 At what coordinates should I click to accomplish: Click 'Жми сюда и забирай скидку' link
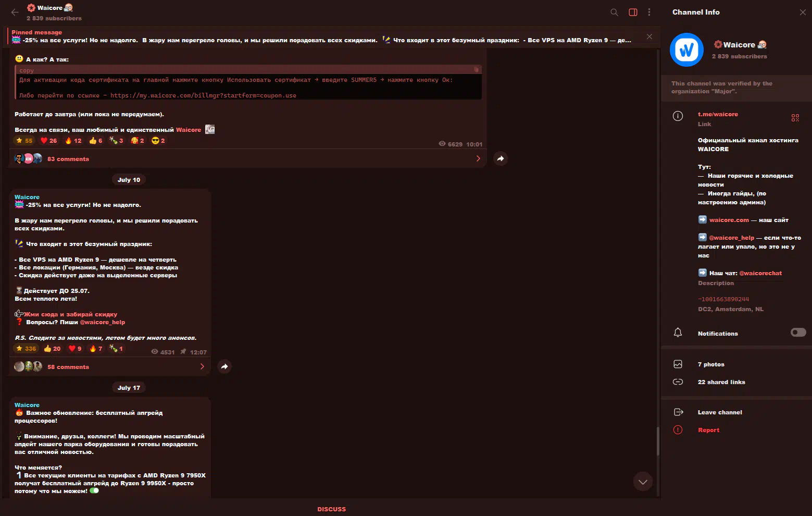pyautogui.click(x=70, y=314)
